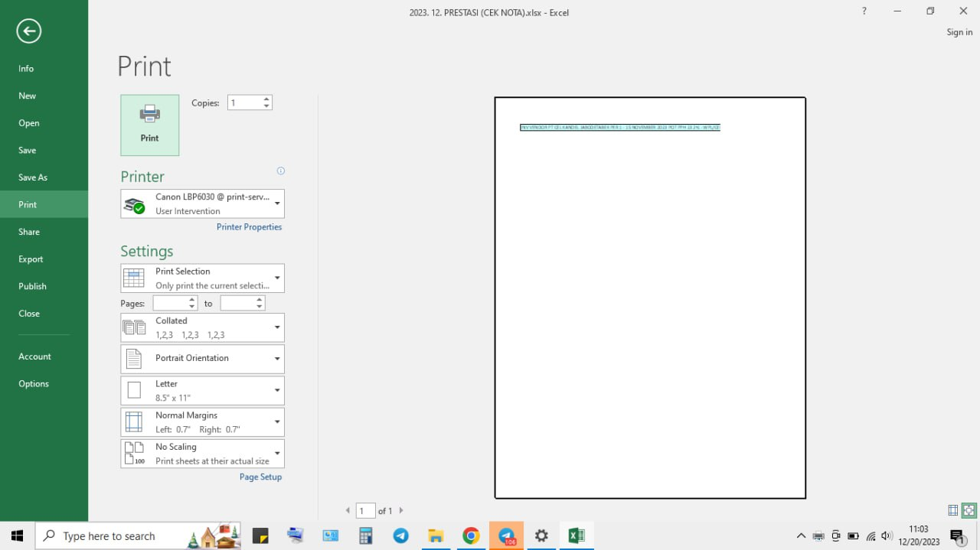Go to previous preview page arrow
The width and height of the screenshot is (980, 550).
point(348,510)
